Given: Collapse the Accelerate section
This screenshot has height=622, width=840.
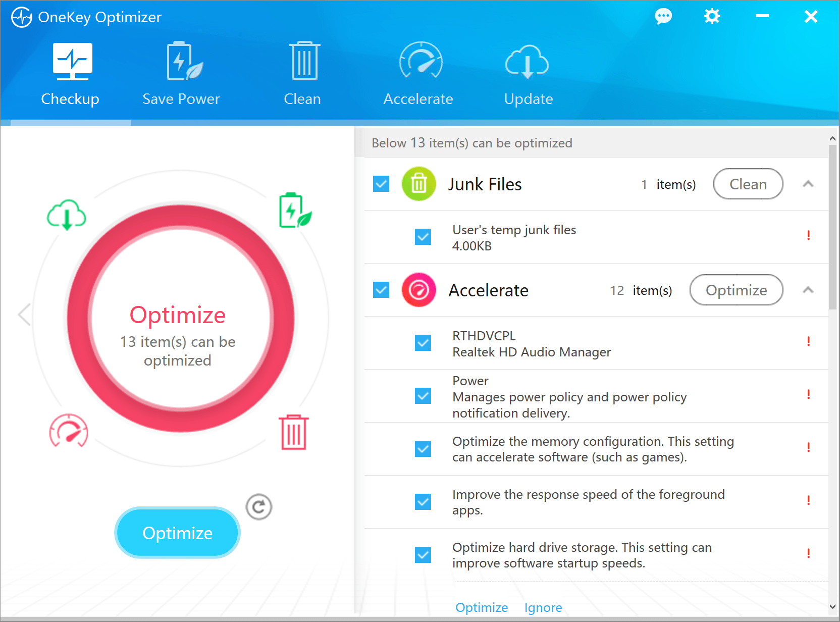Looking at the screenshot, I should pos(808,290).
